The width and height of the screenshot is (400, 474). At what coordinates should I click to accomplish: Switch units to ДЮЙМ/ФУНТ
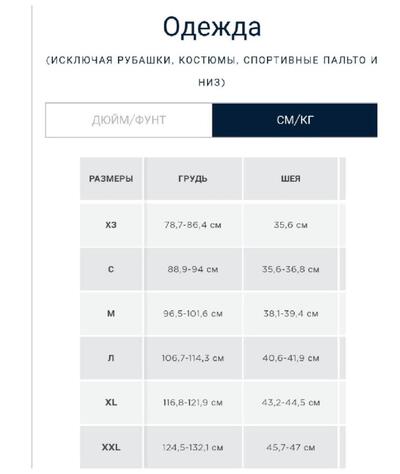(x=129, y=120)
